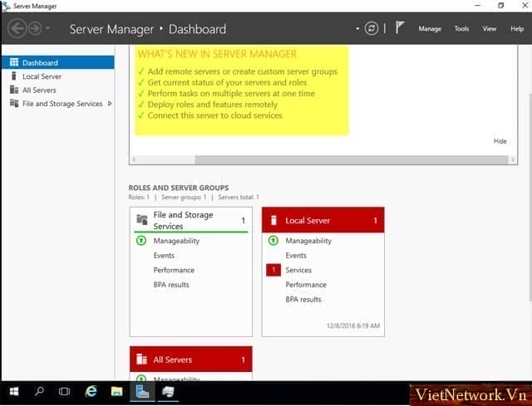The image size is (532, 406).
Task: Open Events in File and Storage Services tile
Action: [x=164, y=255]
